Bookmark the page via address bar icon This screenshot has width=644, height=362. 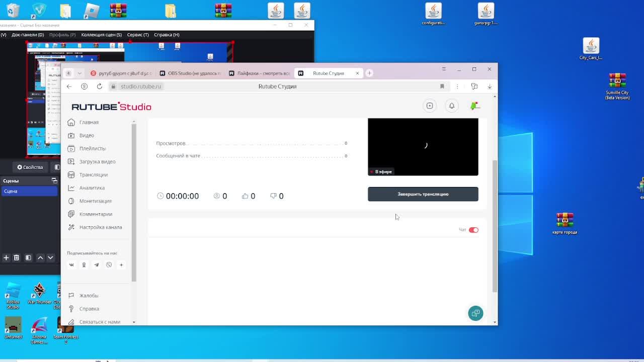[442, 86]
